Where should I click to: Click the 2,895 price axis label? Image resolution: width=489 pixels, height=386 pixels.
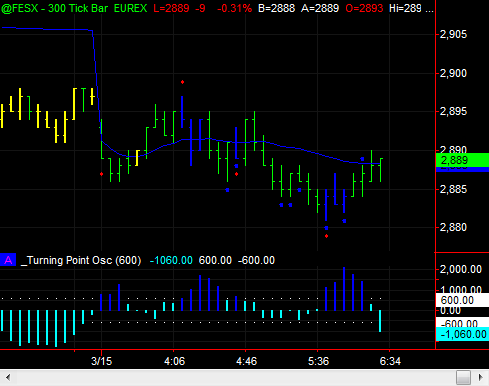pyautogui.click(x=454, y=111)
